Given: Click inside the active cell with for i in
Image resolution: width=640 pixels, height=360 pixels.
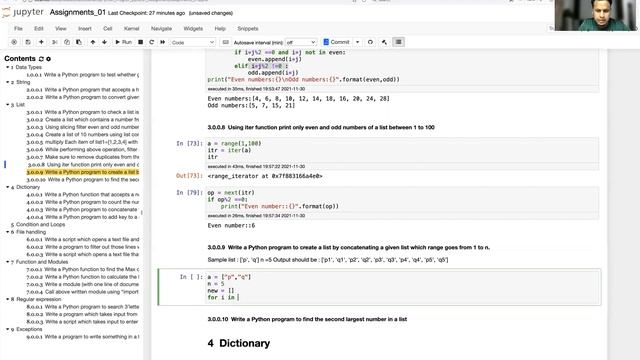Looking at the screenshot, I should [x=402, y=287].
